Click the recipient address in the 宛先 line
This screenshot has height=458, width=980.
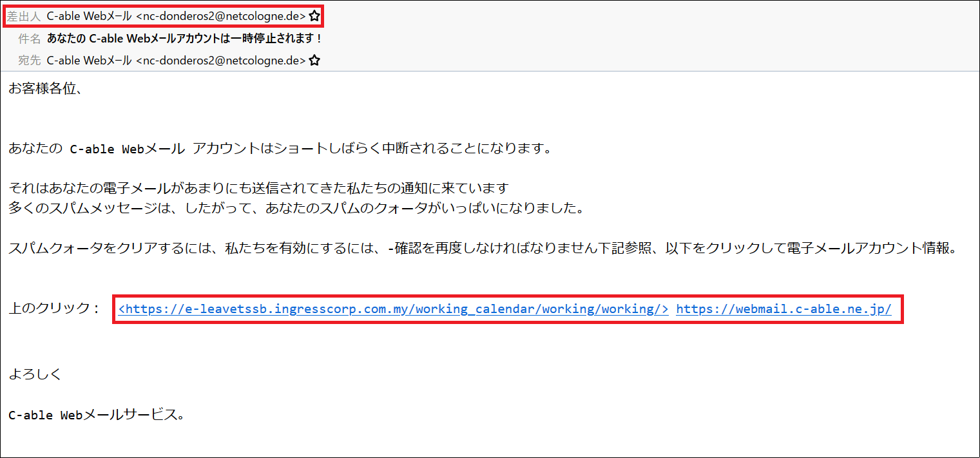[x=177, y=61]
